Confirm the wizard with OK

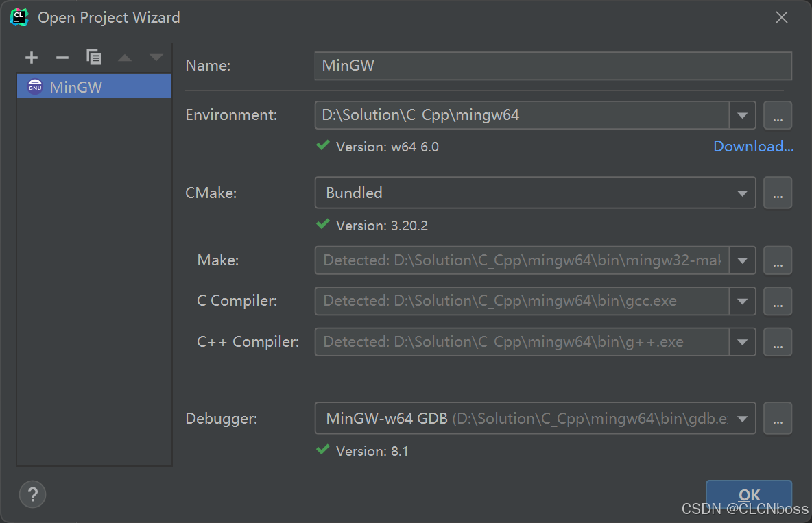pos(749,495)
